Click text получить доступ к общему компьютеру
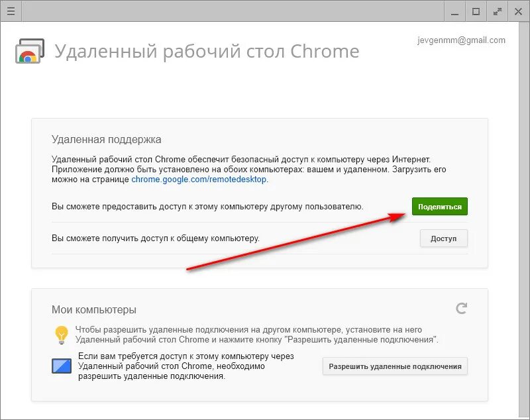Viewport: 530px width, 420px height. 156,238
